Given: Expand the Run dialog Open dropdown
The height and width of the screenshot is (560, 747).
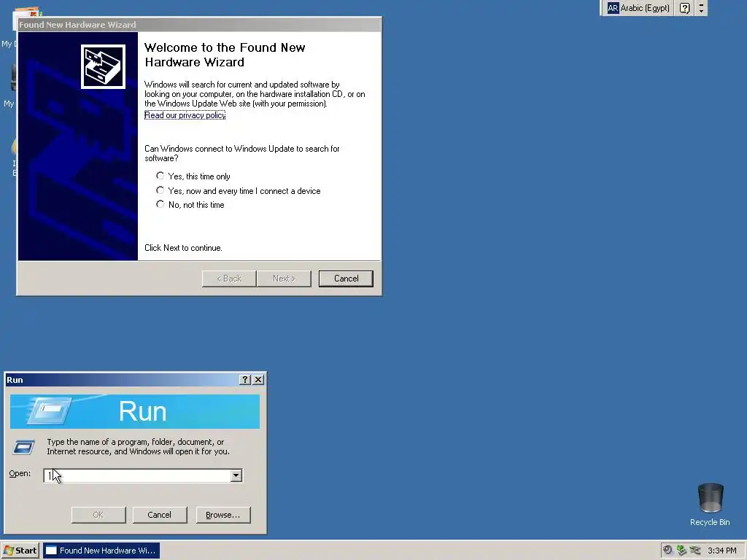Looking at the screenshot, I should point(236,475).
